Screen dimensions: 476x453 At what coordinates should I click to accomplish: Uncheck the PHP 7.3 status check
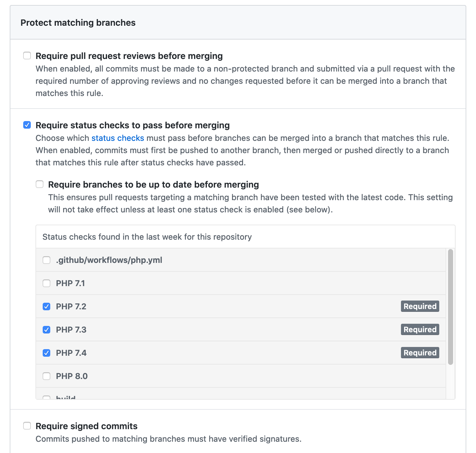46,330
